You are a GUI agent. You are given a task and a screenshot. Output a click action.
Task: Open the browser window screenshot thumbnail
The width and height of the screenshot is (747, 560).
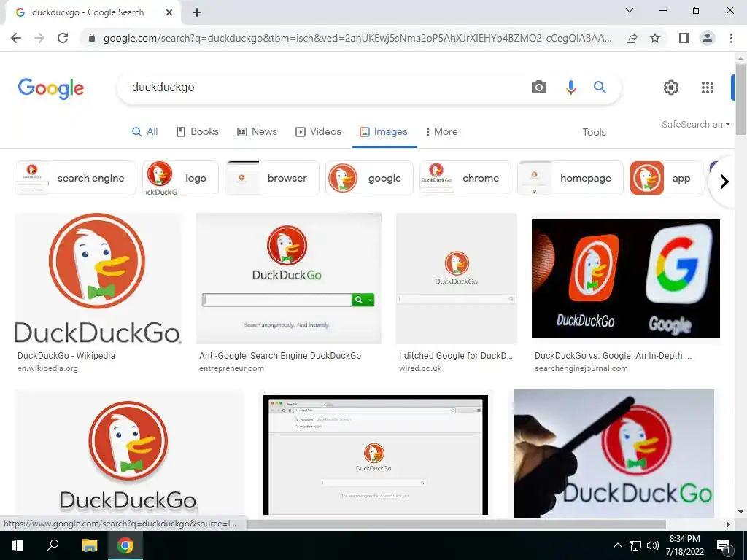point(376,454)
